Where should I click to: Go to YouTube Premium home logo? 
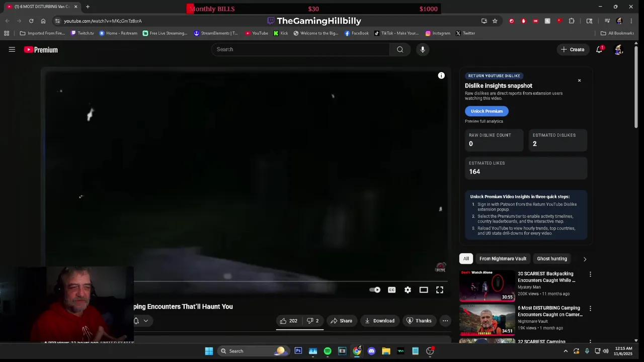tap(41, 49)
